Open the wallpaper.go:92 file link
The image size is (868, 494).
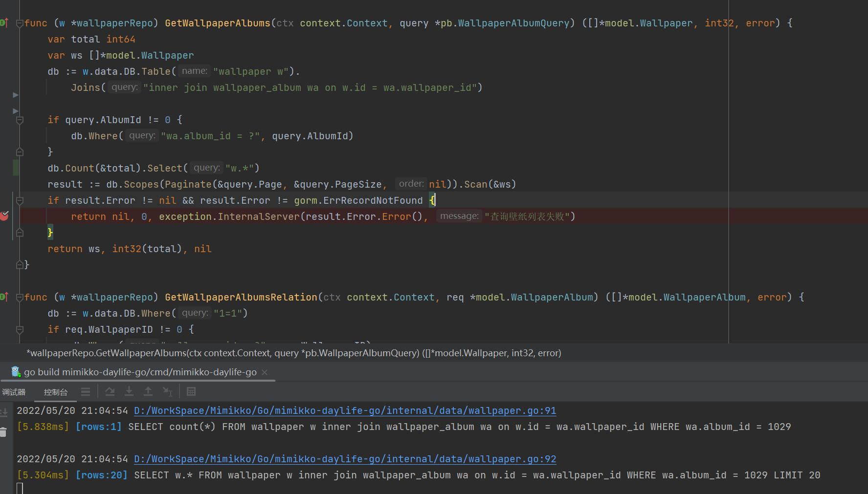click(x=345, y=459)
